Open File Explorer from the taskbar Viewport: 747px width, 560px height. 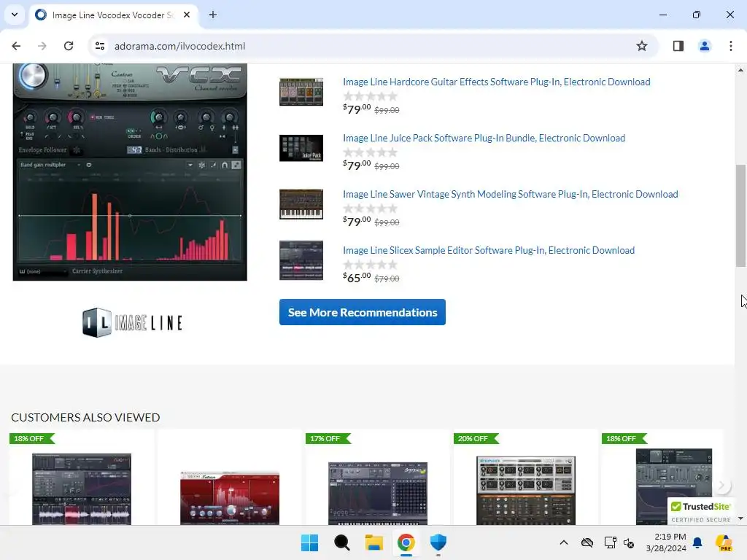[x=374, y=542]
